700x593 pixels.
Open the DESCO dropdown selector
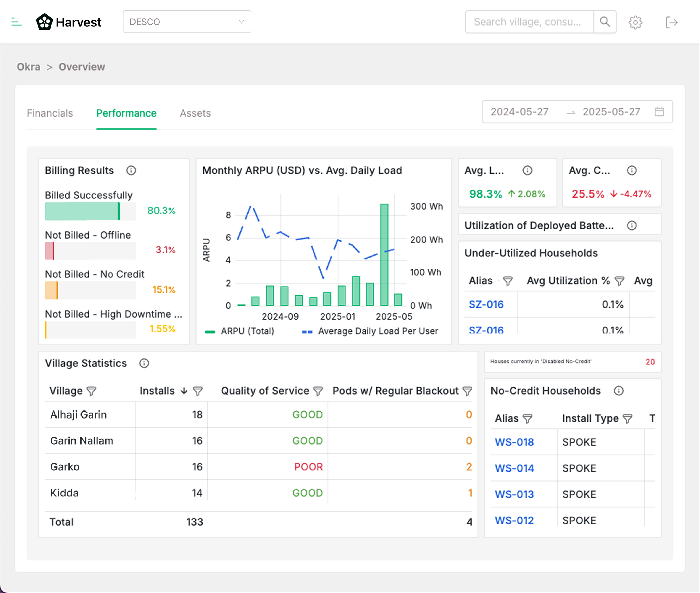(x=187, y=22)
